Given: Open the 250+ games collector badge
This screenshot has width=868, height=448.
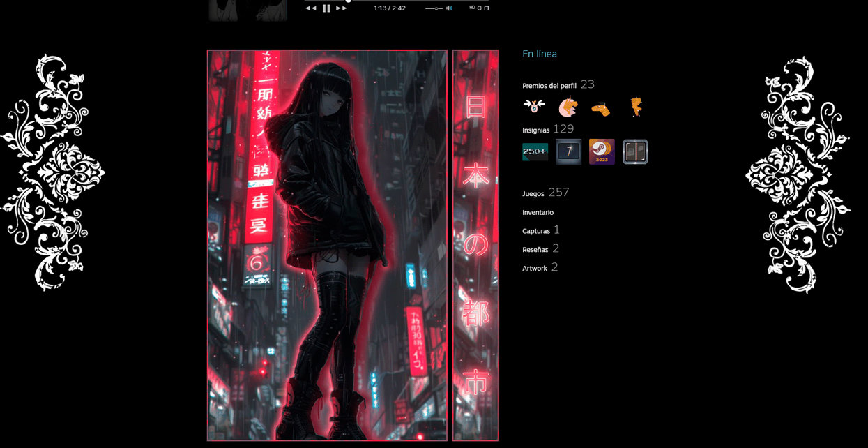Looking at the screenshot, I should coord(535,151).
